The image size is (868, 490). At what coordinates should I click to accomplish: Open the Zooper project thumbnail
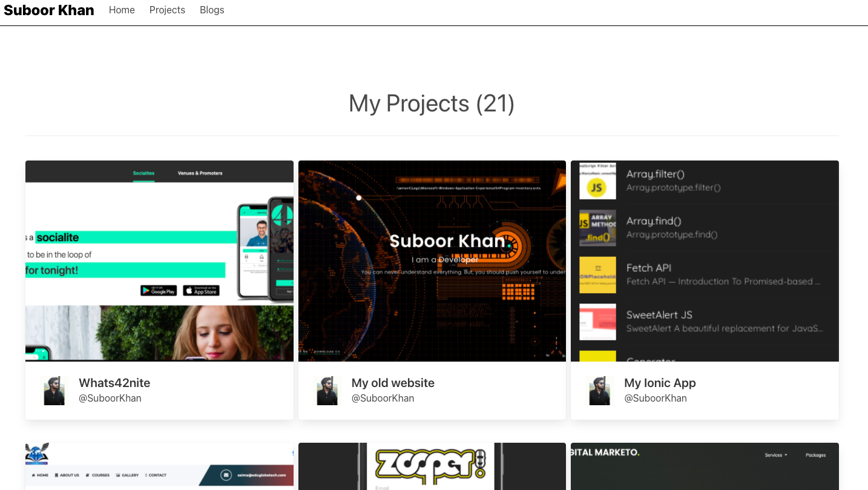coord(432,466)
